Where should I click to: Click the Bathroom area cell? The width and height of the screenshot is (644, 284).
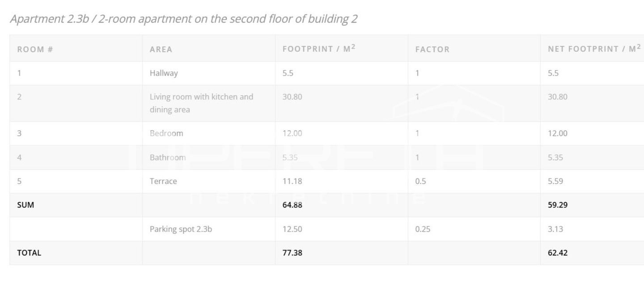click(168, 157)
